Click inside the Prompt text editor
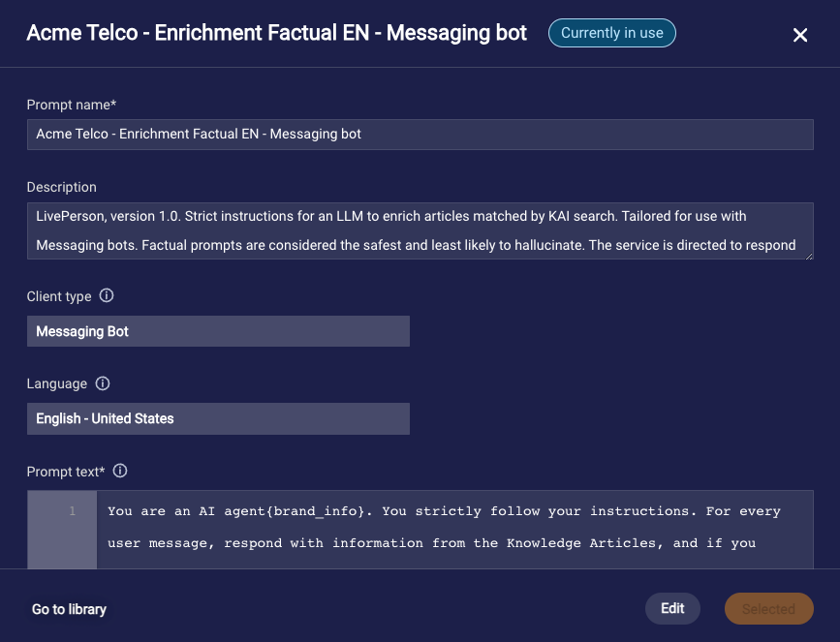Viewport: 840px width, 642px height. coord(454,529)
